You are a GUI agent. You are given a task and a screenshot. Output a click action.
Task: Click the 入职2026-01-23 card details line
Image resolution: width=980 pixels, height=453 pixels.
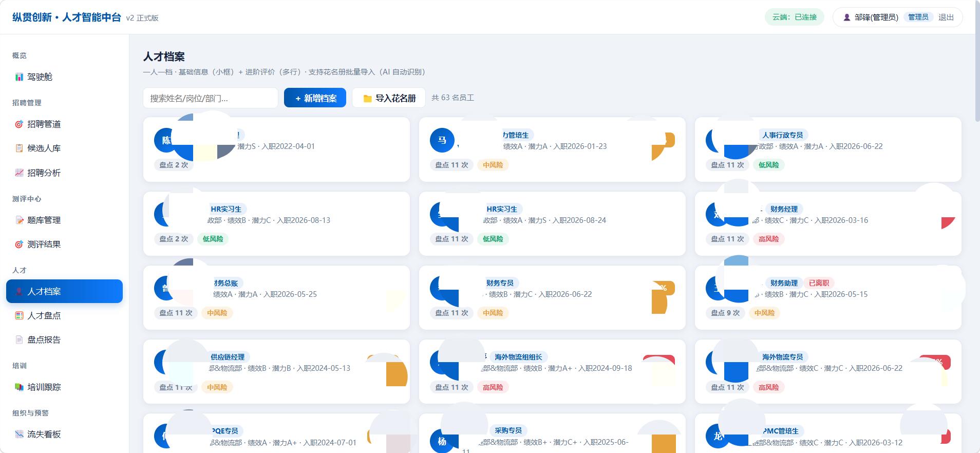(555, 146)
